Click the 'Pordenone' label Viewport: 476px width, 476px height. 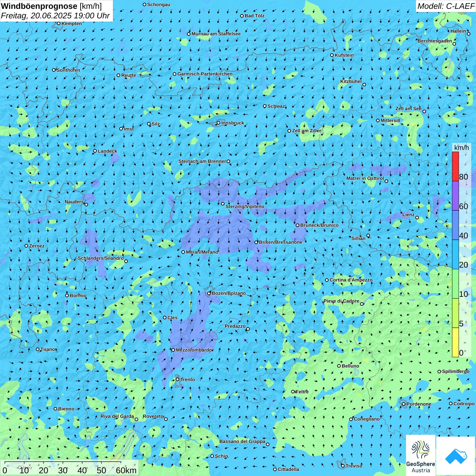pos(419,404)
